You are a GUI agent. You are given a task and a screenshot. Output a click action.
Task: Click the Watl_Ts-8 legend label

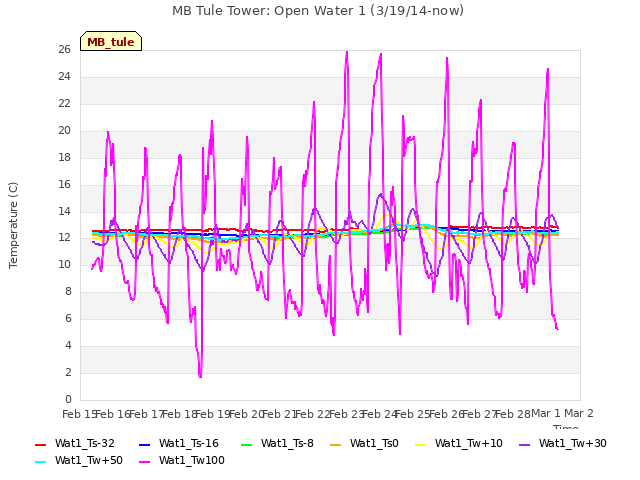click(287, 443)
